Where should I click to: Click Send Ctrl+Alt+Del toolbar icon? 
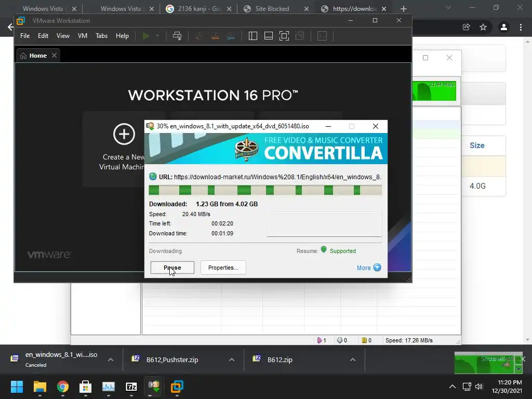coord(177,36)
